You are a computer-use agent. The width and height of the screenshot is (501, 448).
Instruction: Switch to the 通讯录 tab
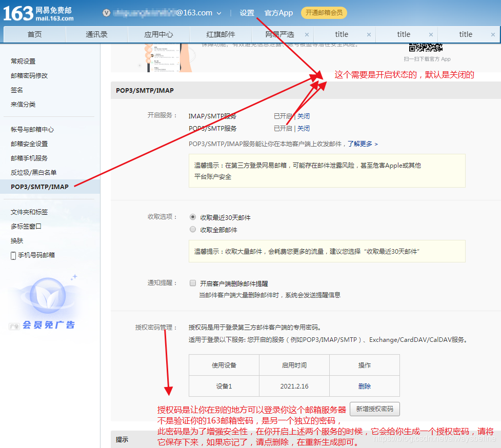pos(96,34)
